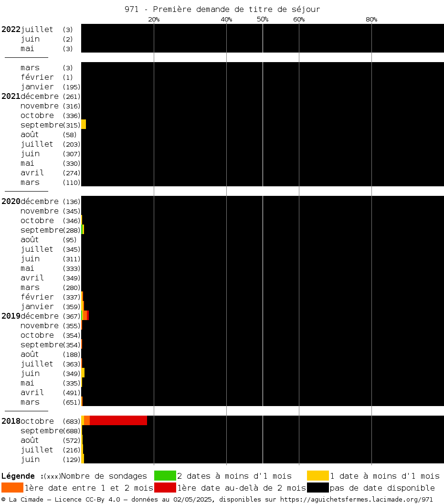This screenshot has width=444, height=504.
Task: Click the 'février (1)' row label
Action: [x=47, y=77]
